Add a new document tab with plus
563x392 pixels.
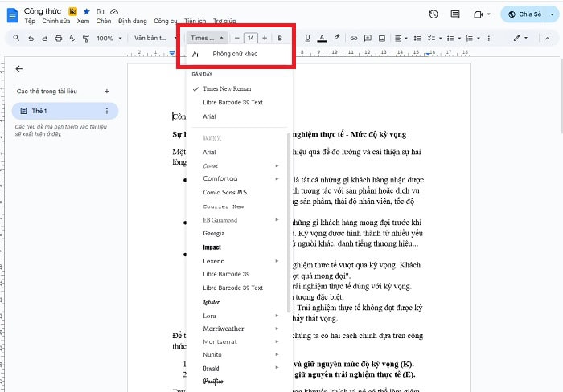coord(107,92)
